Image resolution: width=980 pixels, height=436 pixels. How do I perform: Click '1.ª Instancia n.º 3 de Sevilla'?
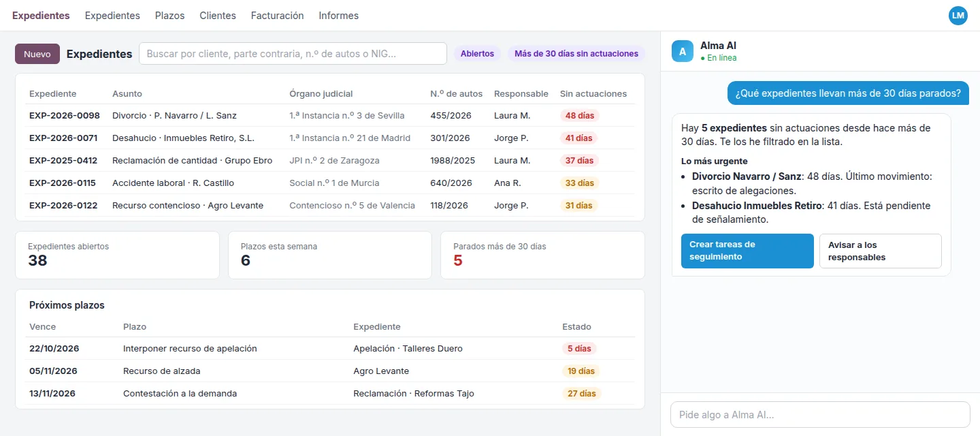coord(347,116)
